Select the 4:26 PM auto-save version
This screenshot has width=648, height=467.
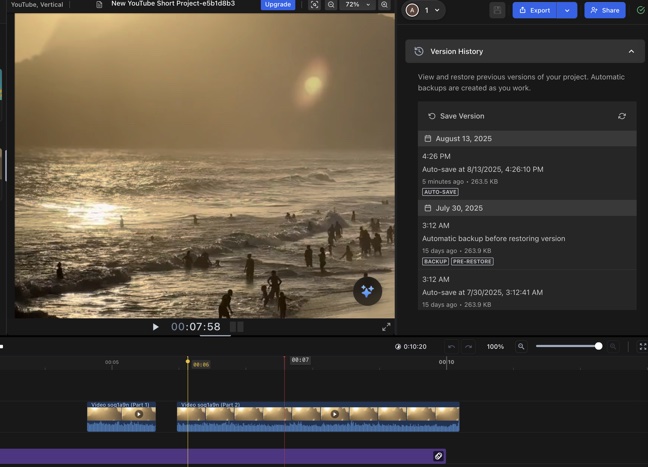click(527, 173)
